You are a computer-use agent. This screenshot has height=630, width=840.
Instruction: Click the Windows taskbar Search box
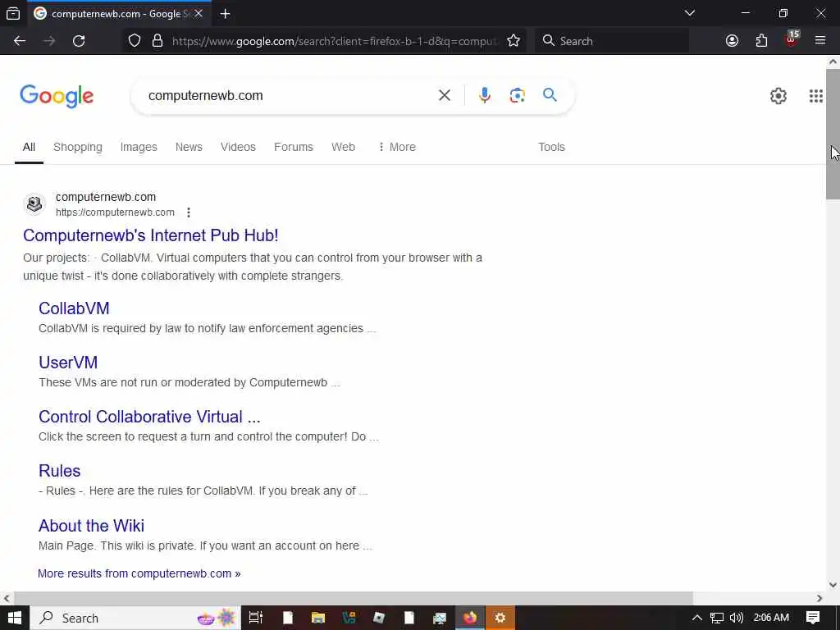click(x=135, y=618)
